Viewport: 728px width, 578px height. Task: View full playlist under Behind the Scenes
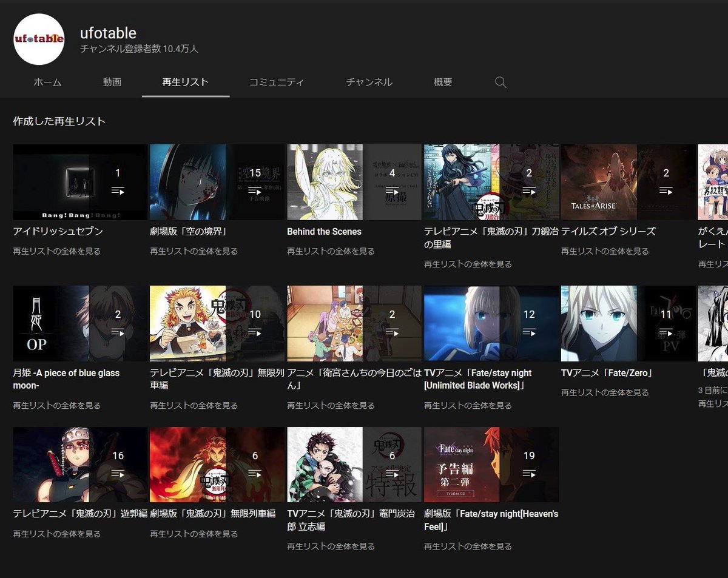331,251
